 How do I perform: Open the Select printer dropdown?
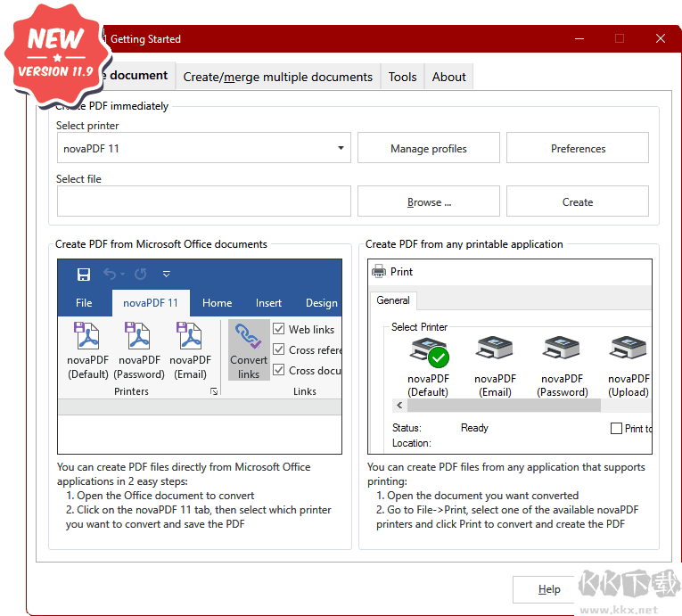tap(341, 149)
